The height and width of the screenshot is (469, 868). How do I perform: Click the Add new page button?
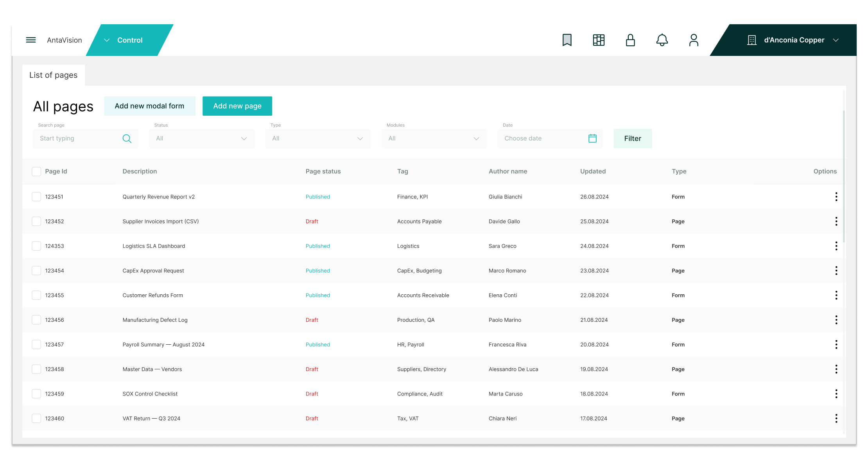237,106
